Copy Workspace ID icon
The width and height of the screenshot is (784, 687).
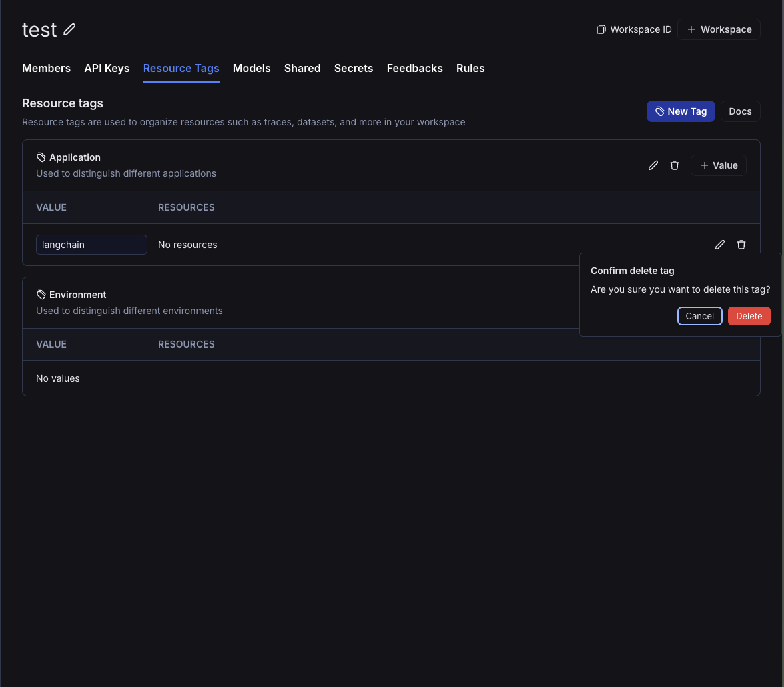click(601, 29)
